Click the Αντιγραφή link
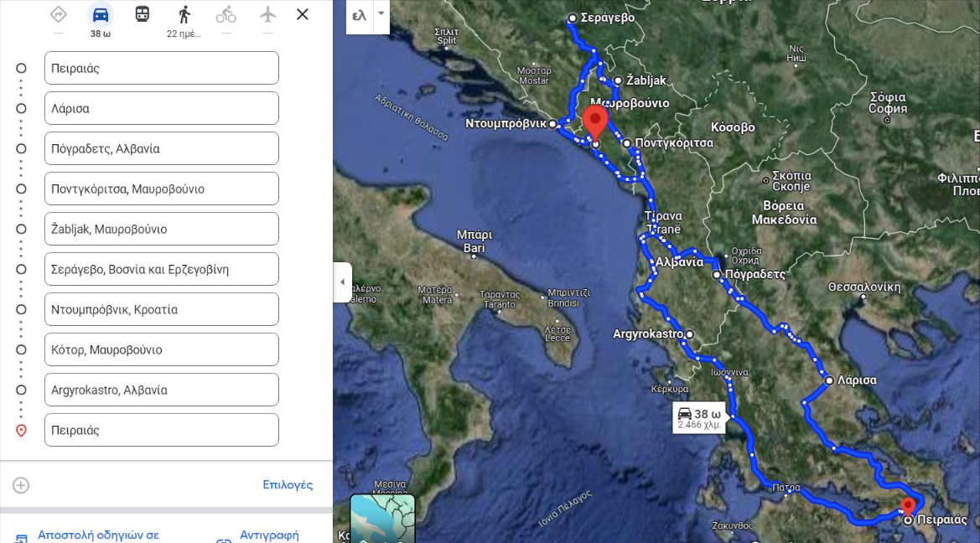 click(x=269, y=535)
